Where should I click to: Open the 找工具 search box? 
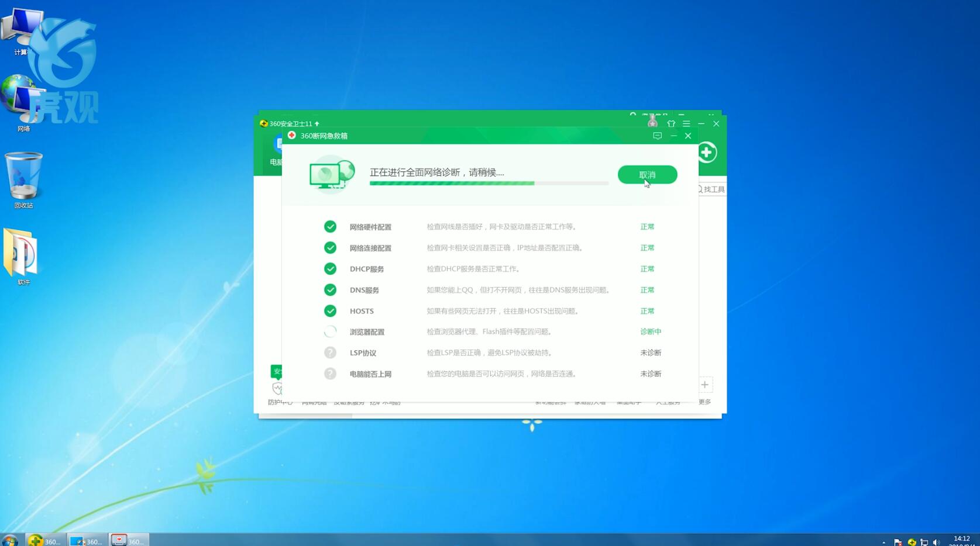point(712,189)
